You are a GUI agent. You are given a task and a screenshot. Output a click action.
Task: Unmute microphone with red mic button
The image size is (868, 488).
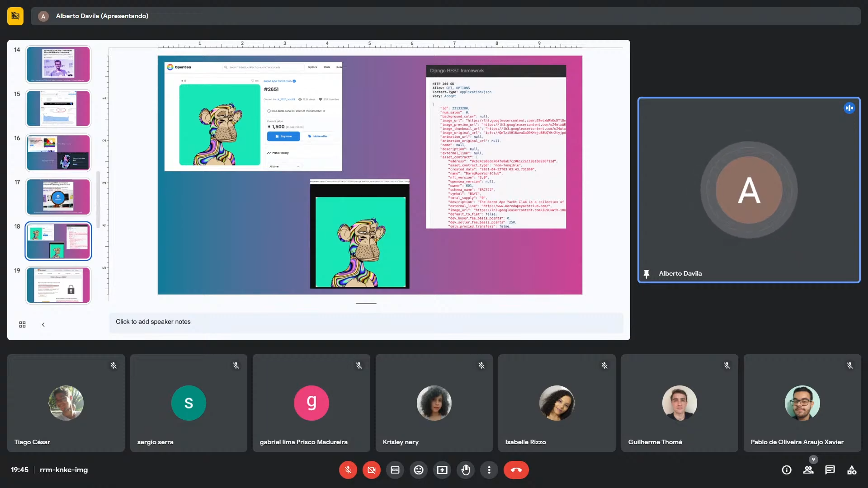[x=348, y=470]
